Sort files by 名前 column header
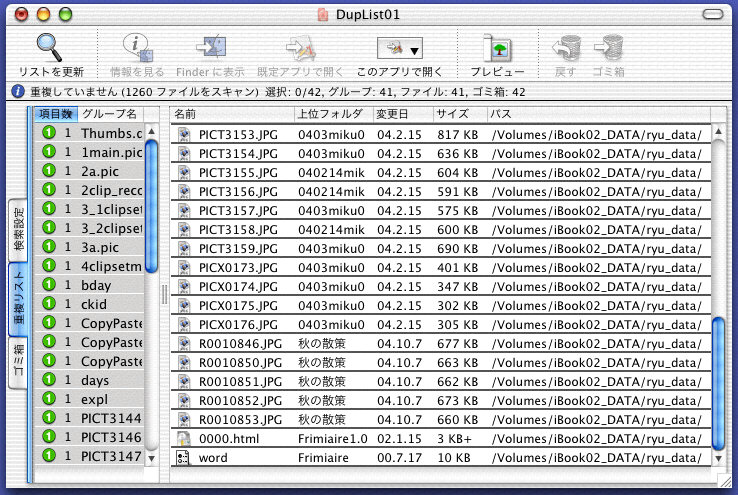Screen dimensions: 738x495 pyautogui.click(x=233, y=114)
